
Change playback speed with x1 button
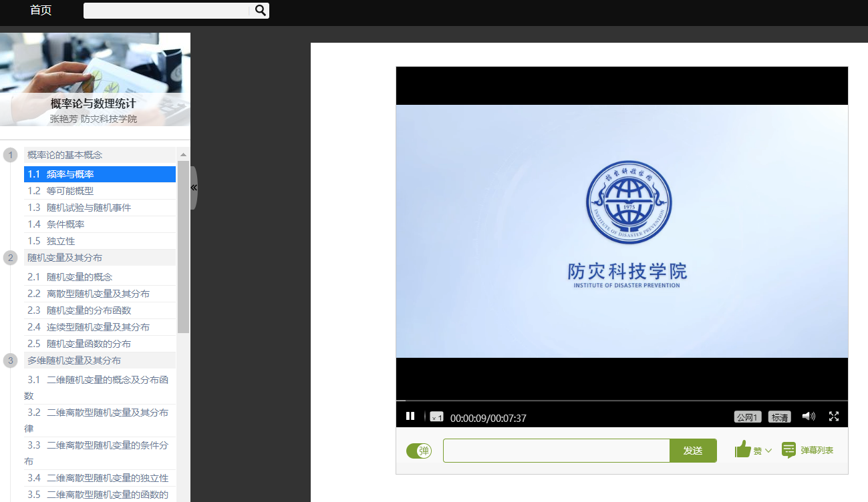tap(436, 417)
